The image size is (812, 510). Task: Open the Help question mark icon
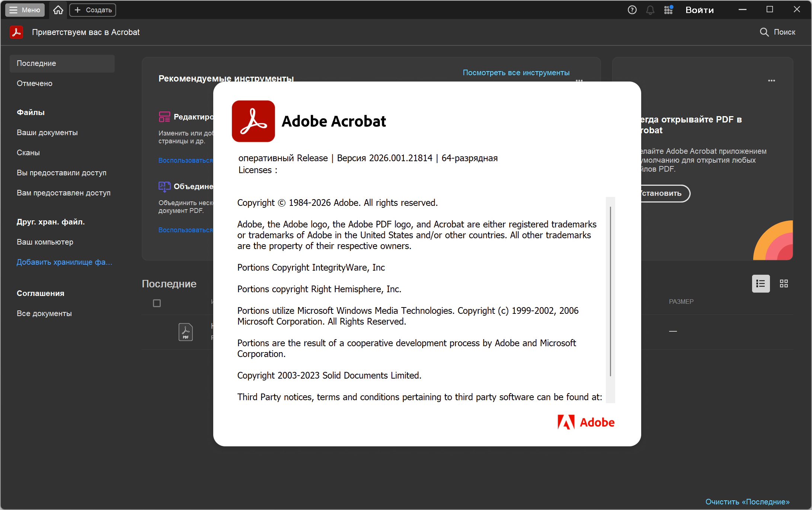click(632, 10)
